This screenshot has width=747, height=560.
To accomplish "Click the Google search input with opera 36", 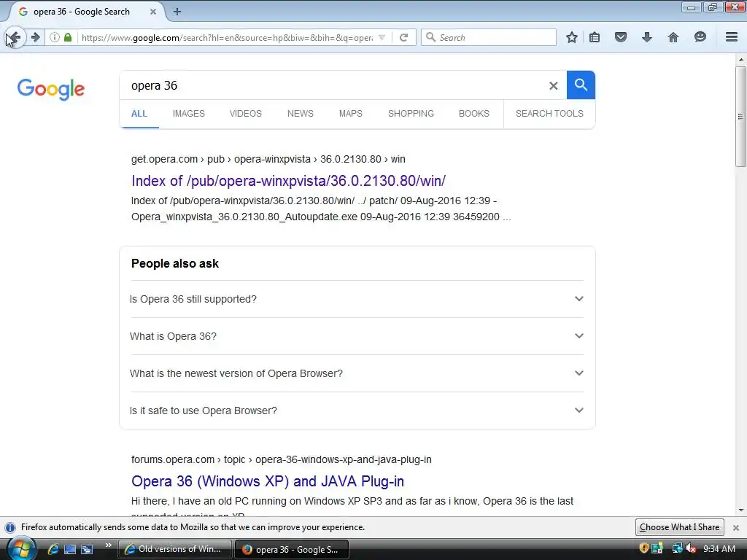I will pos(333,86).
